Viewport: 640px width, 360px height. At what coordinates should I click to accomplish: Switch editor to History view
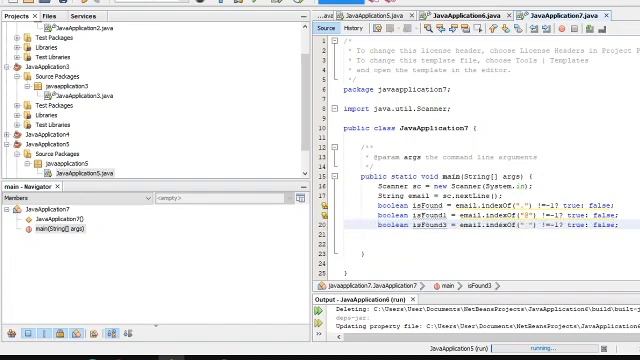click(353, 28)
